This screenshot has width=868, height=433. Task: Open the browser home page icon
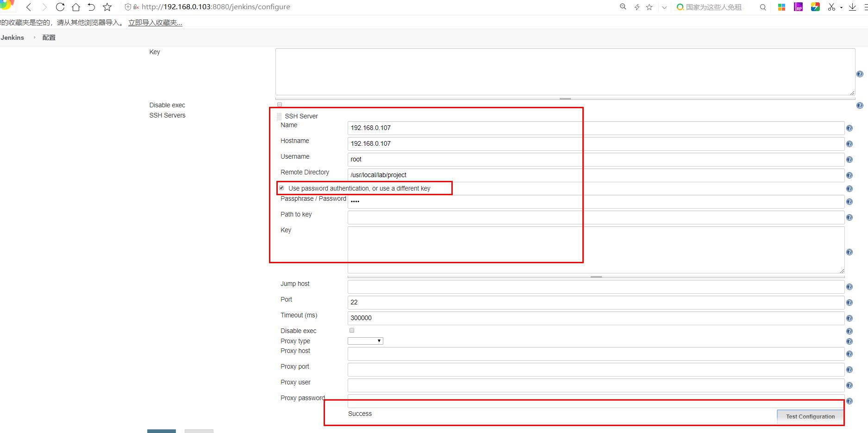click(x=76, y=7)
